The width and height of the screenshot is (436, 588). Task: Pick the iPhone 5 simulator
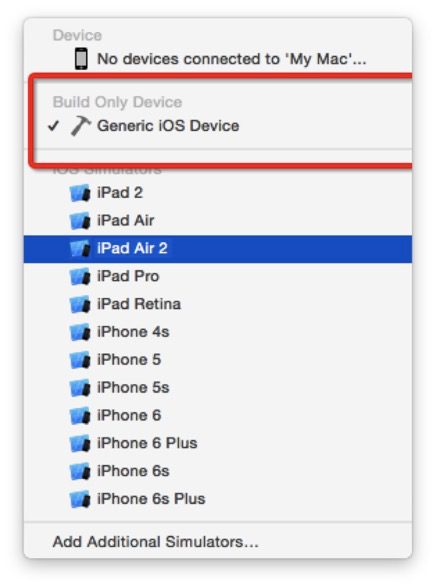pos(218,360)
